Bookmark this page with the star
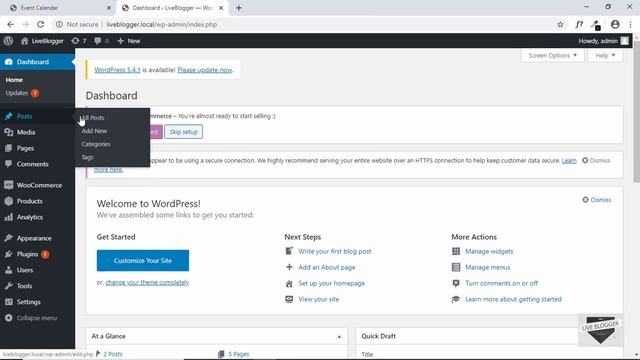The height and width of the screenshot is (360, 640). 560,24
